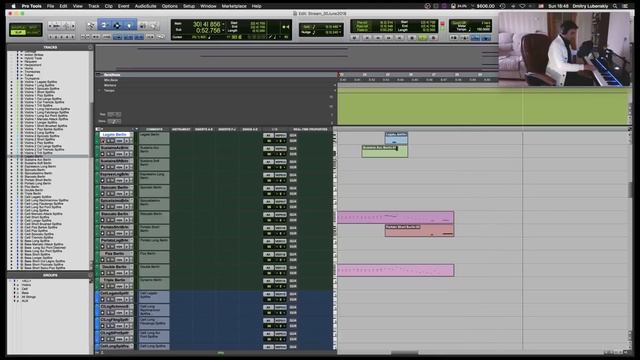The height and width of the screenshot is (360, 640).
Task: Click the webcam video thumbnail
Action: (x=564, y=49)
